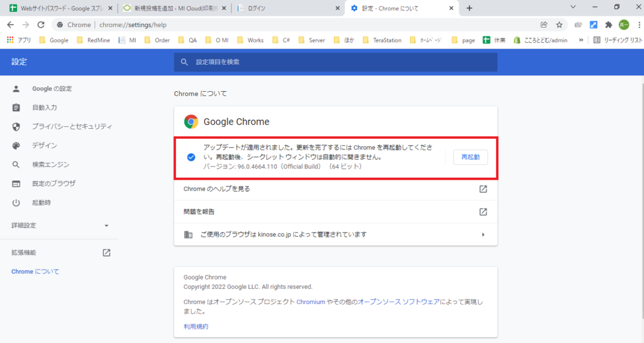Open the C# bookmark folder
This screenshot has width=644, height=343.
click(x=281, y=40)
